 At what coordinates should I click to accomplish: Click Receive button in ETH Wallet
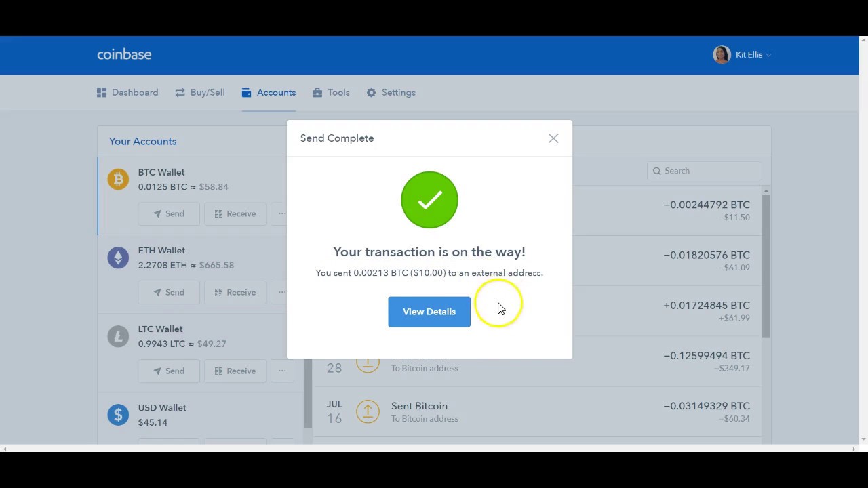235,292
